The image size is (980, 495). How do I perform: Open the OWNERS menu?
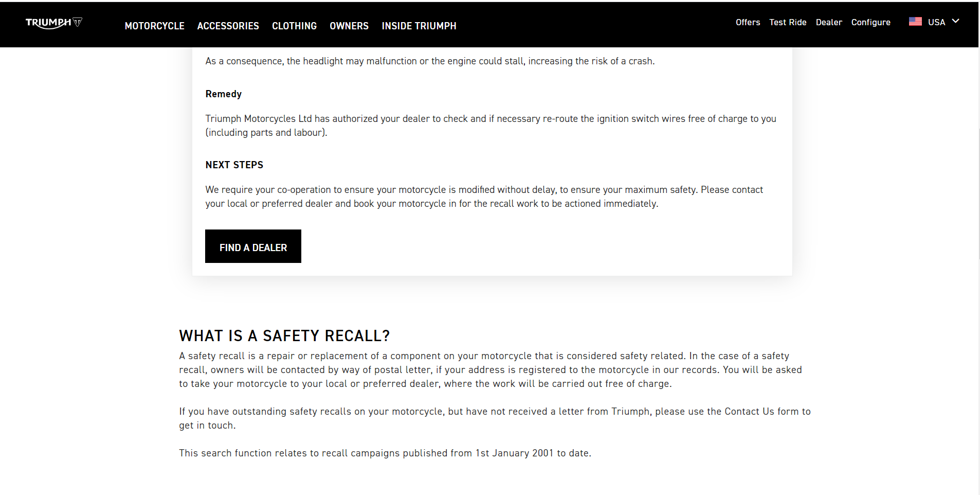pyautogui.click(x=349, y=26)
